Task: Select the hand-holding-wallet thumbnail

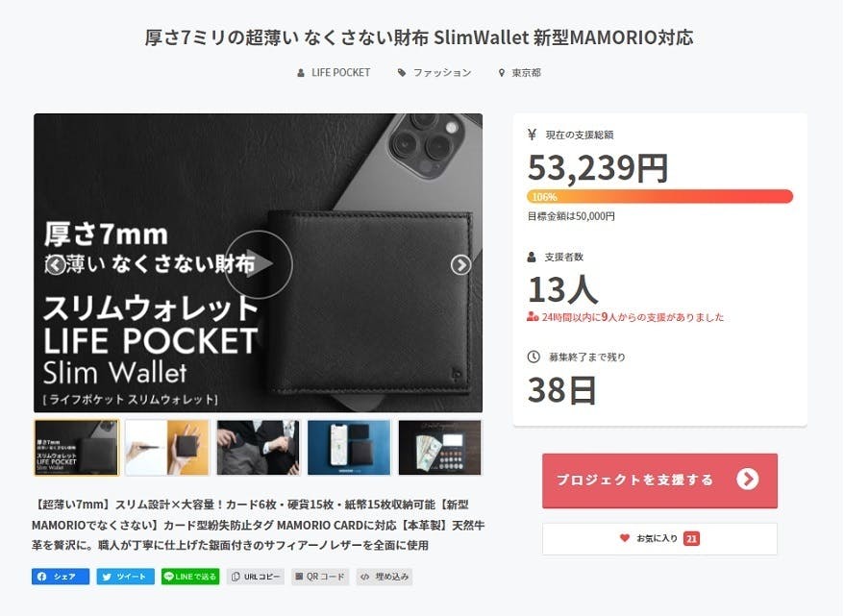Action: [x=167, y=448]
